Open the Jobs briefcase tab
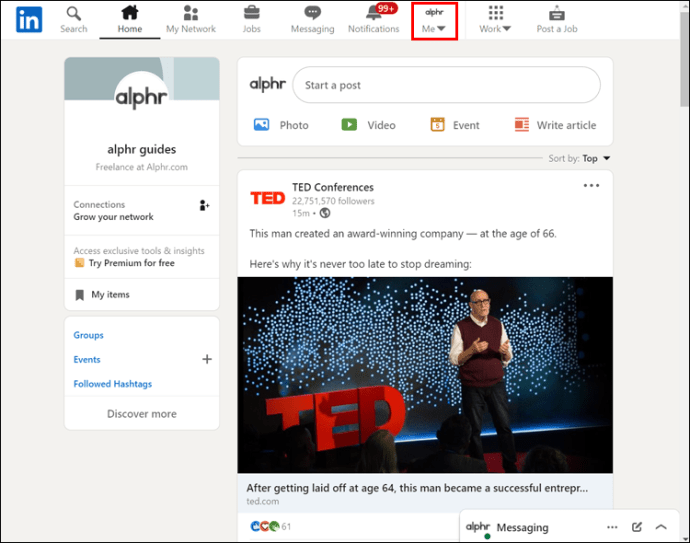This screenshot has width=690, height=543. [252, 19]
